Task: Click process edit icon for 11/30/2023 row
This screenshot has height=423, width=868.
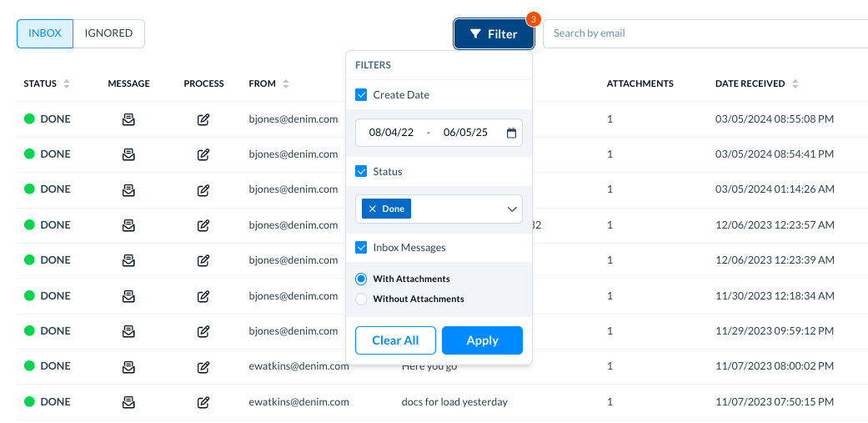Action: pyautogui.click(x=203, y=296)
